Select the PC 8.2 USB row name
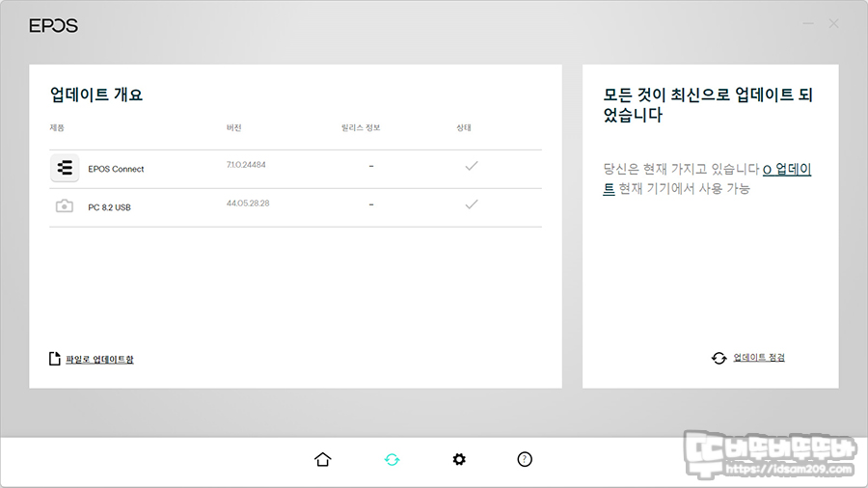This screenshot has width=868, height=488. point(110,207)
